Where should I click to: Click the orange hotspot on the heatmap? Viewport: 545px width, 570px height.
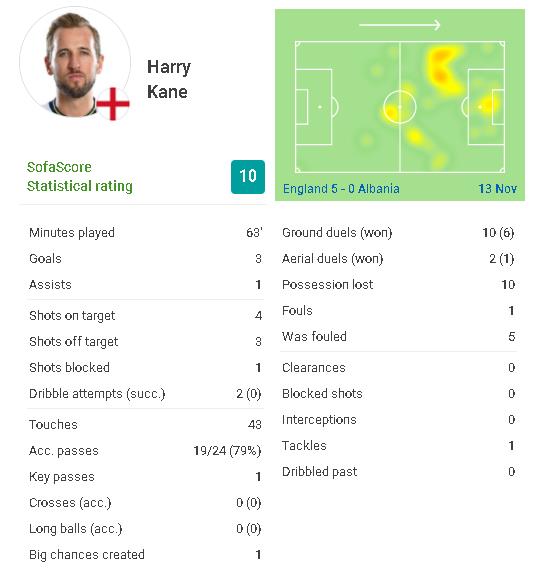[x=440, y=66]
